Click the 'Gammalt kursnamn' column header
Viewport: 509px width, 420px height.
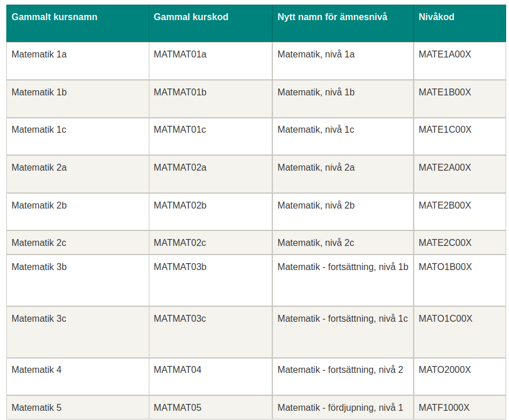(x=55, y=17)
